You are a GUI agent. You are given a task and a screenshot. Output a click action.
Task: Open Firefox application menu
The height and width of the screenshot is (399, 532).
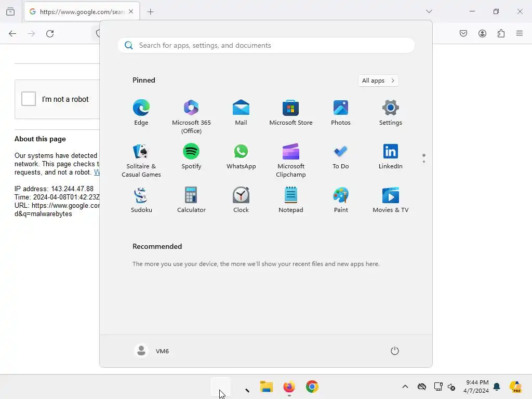pyautogui.click(x=520, y=33)
